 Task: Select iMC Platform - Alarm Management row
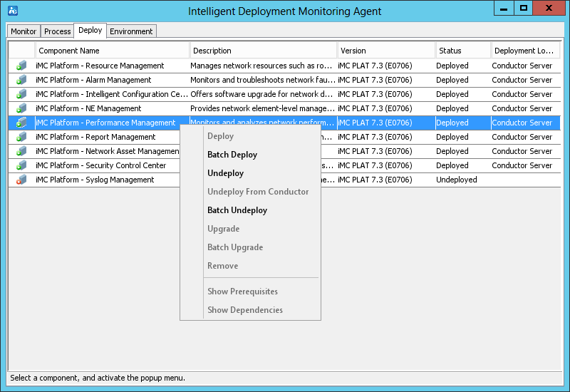pos(284,80)
